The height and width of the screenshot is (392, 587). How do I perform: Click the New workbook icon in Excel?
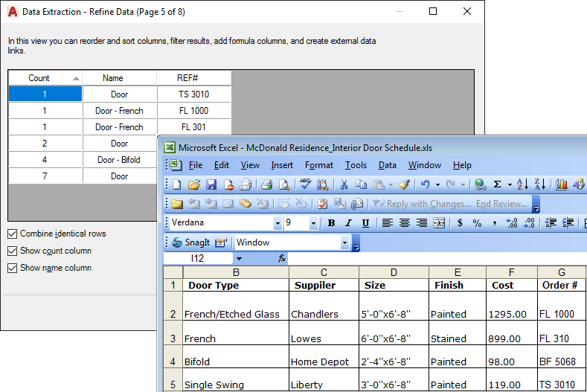pos(177,184)
